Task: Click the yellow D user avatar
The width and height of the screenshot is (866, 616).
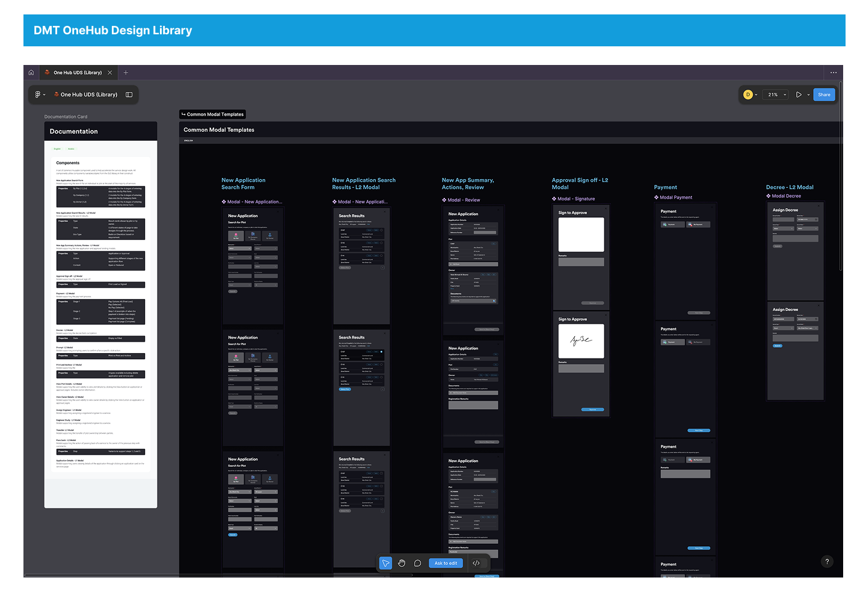Action: click(x=748, y=94)
